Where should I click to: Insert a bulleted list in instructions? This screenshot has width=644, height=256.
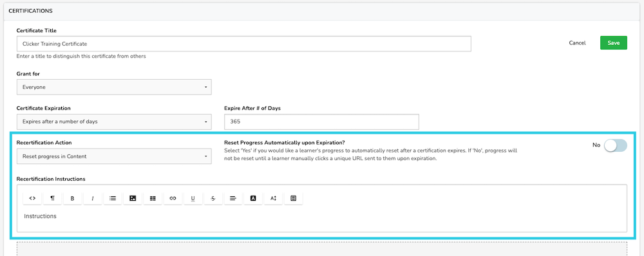coord(113,198)
